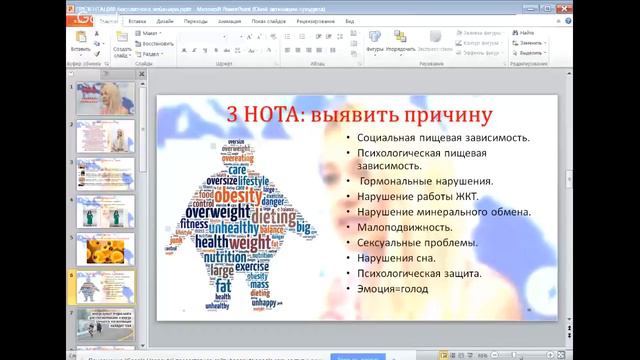640x360 pixels.
Task: Click the Bold formatting icon
Action: pos(184,50)
